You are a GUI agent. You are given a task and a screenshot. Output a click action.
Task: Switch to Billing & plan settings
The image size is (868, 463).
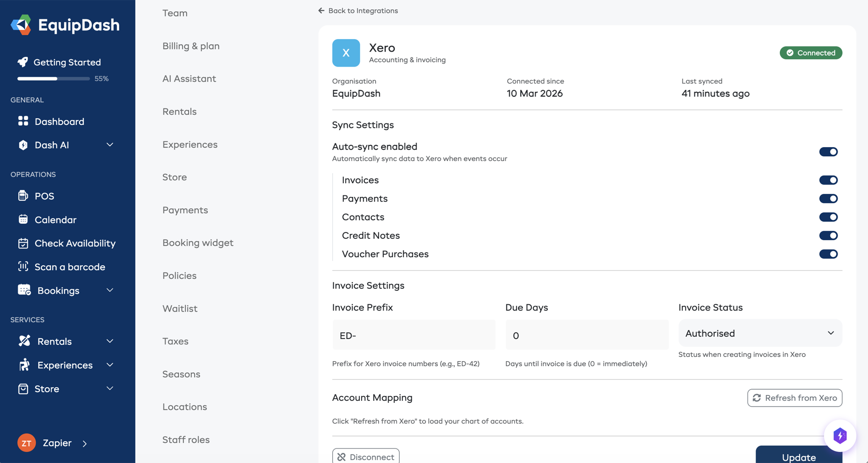[191, 46]
